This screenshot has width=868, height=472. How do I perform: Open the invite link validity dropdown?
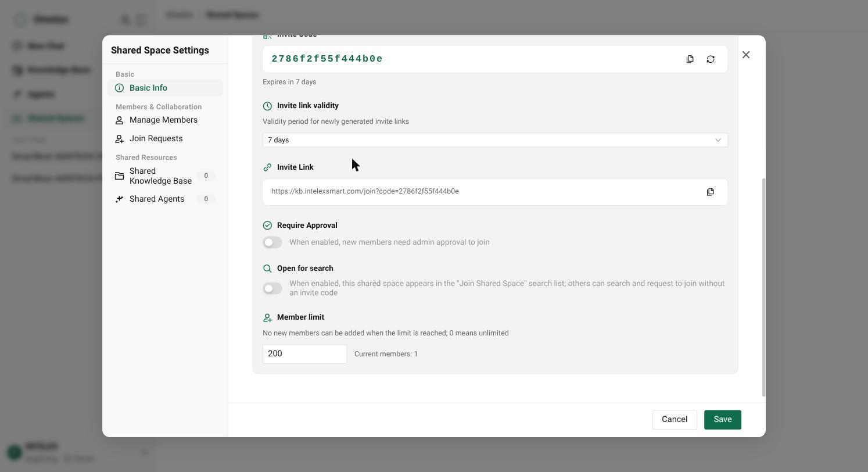[x=495, y=140]
